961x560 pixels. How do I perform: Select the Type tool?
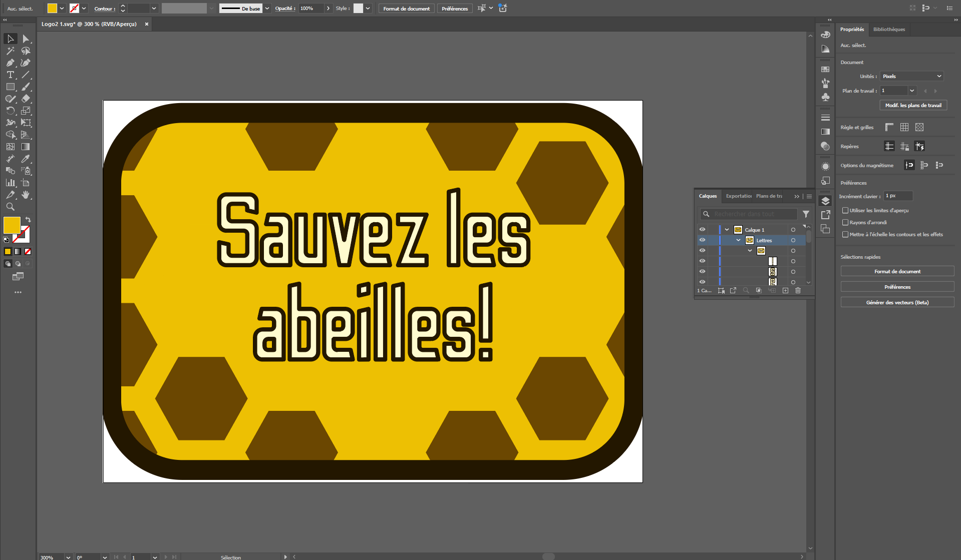tap(11, 75)
